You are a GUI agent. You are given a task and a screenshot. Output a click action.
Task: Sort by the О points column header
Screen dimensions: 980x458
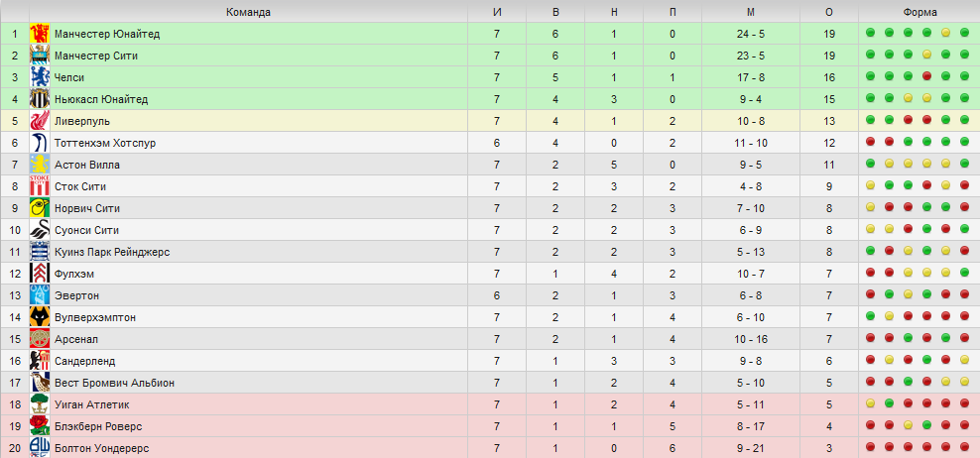click(829, 12)
